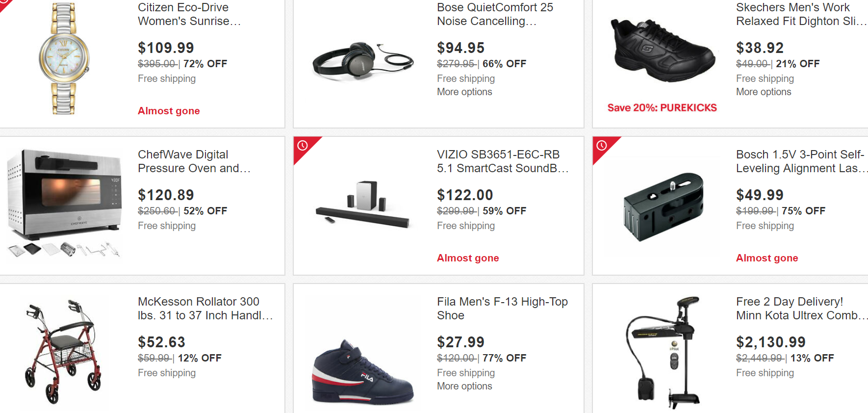
Task: Open McKesson Rollator 300 lbs listing title
Action: [x=204, y=309]
